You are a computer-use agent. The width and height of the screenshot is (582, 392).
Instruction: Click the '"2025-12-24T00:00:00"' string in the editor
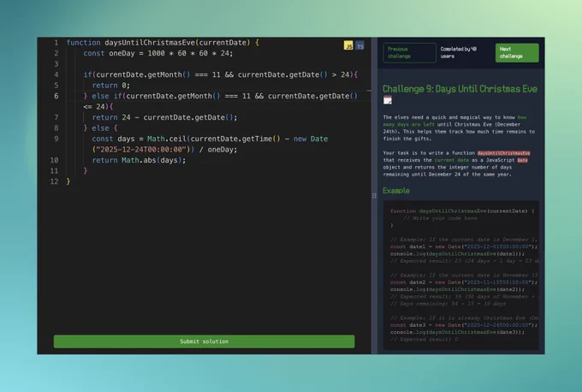(141, 150)
